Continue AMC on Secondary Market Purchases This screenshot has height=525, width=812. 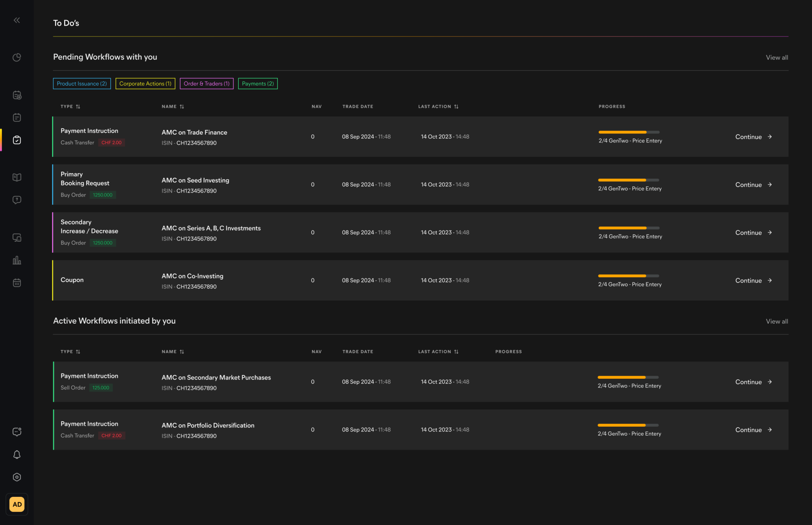[753, 382]
